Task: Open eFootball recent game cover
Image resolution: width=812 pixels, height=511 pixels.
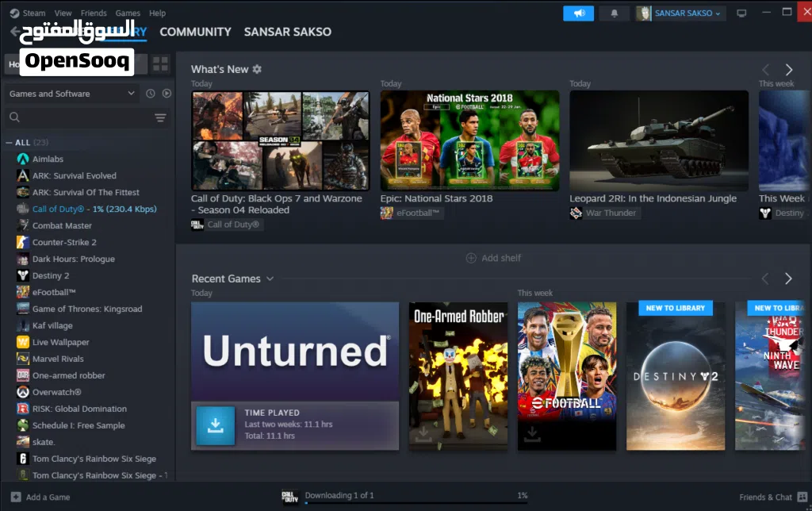Action: [x=567, y=376]
